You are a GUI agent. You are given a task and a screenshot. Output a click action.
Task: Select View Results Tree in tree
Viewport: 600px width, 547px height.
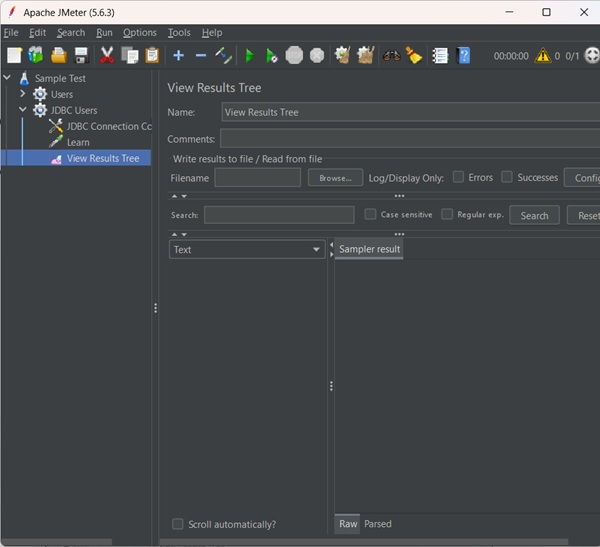pos(103,158)
